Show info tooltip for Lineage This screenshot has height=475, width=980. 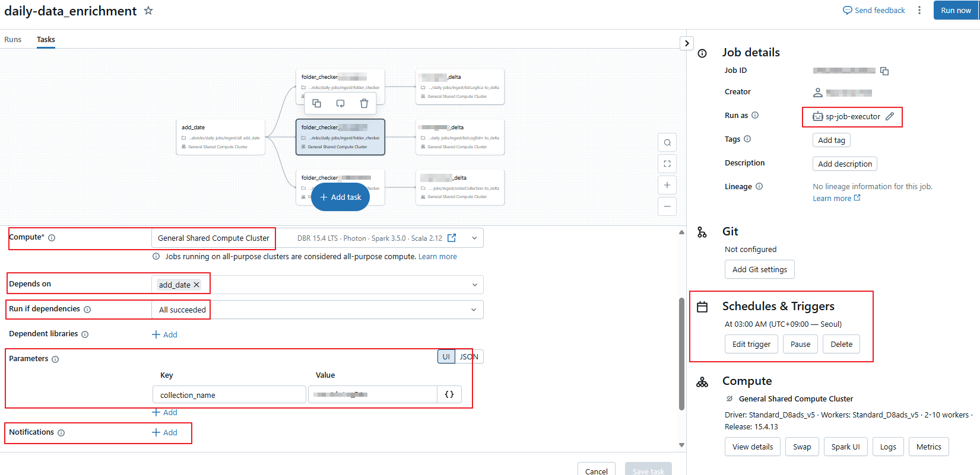click(x=759, y=186)
